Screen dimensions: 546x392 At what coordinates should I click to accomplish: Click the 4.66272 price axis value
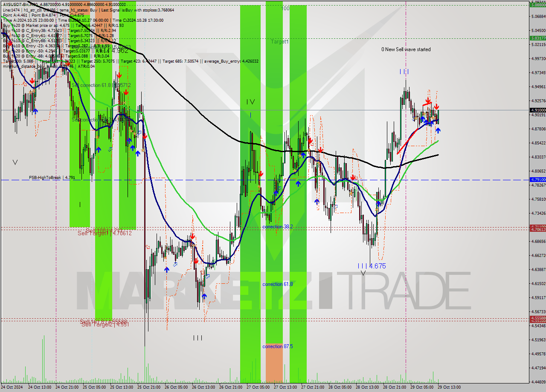tap(538, 256)
